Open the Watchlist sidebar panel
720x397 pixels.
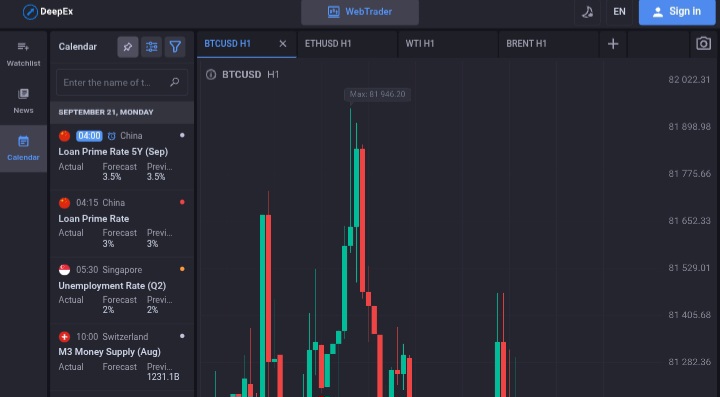coord(23,55)
